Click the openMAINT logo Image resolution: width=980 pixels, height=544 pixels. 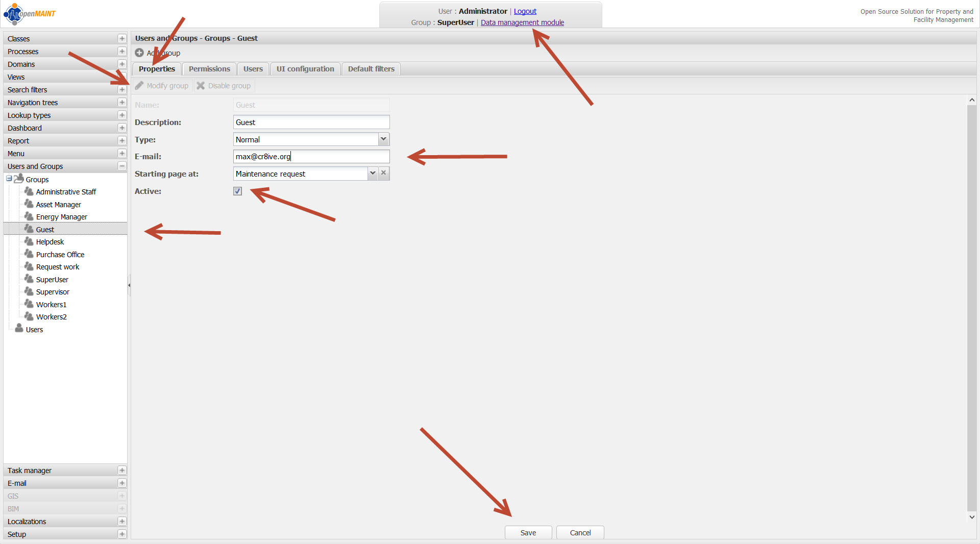pos(30,14)
